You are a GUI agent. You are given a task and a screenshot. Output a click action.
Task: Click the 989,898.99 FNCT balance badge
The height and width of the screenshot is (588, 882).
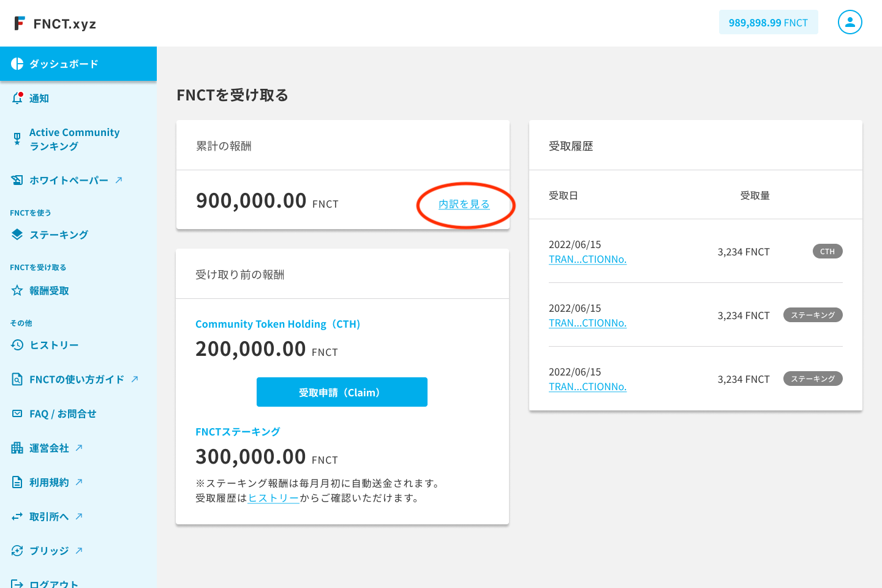(x=768, y=23)
